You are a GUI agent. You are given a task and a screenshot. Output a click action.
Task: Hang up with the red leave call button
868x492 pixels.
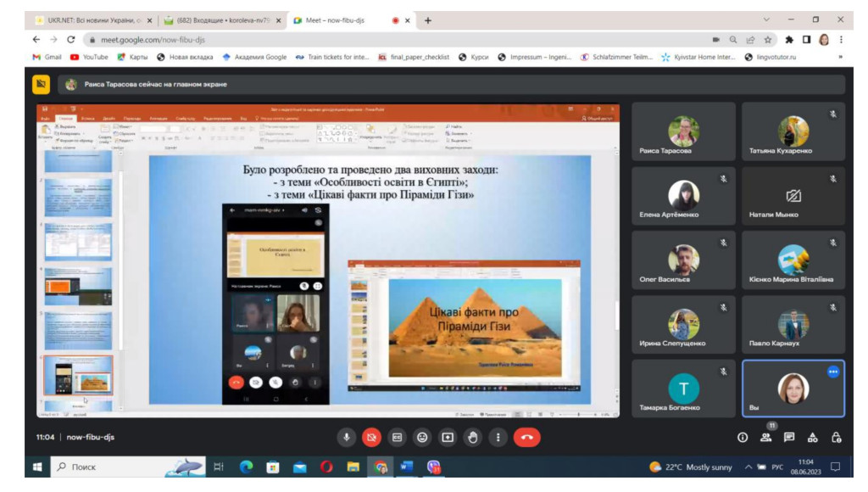point(527,438)
